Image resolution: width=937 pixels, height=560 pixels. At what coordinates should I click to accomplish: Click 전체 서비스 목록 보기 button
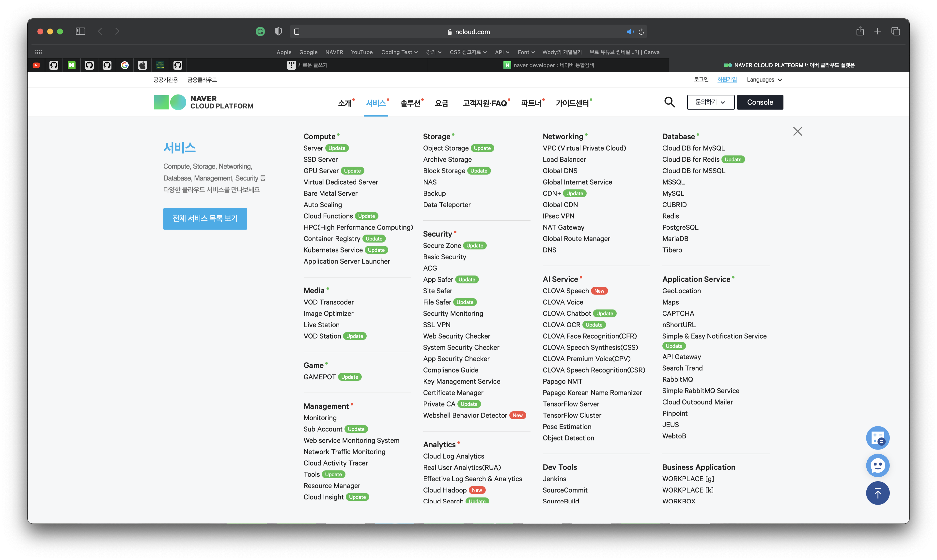(x=205, y=218)
